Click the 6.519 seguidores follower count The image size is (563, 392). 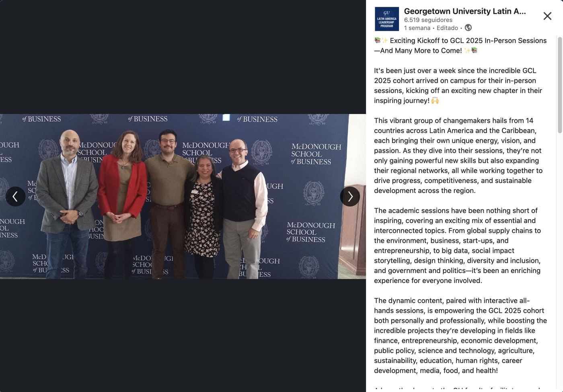click(428, 20)
